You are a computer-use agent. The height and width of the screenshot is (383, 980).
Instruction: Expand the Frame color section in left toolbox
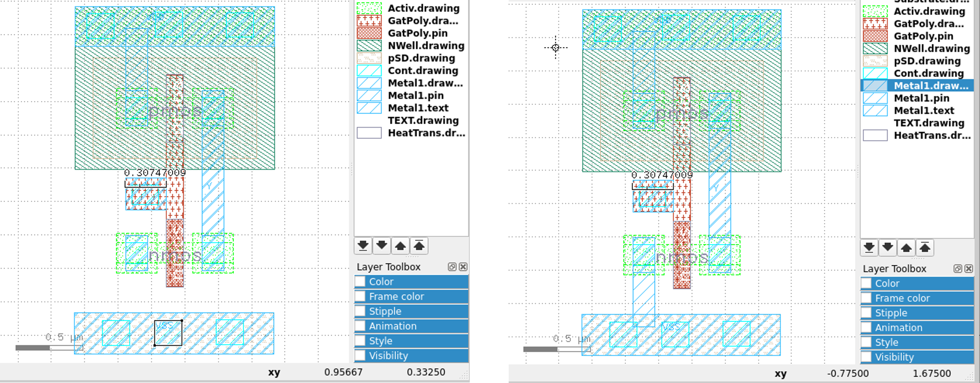(x=396, y=296)
